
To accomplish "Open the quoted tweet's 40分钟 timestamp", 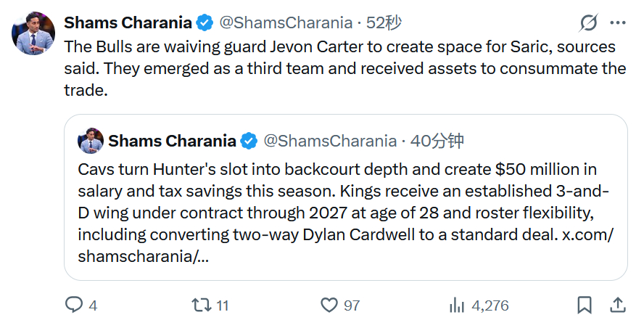I will tap(437, 141).
